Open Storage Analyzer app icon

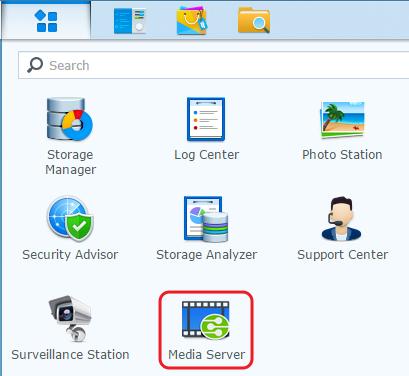[206, 219]
